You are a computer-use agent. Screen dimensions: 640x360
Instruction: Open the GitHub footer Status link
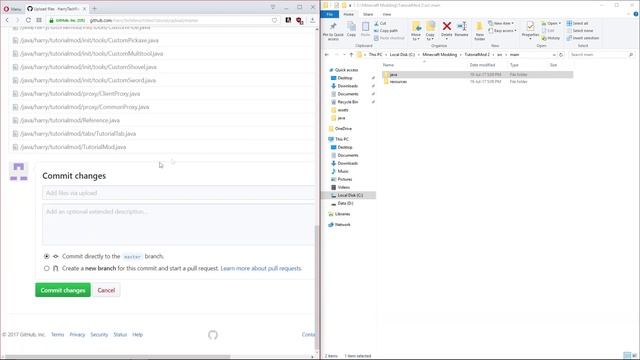coord(120,334)
